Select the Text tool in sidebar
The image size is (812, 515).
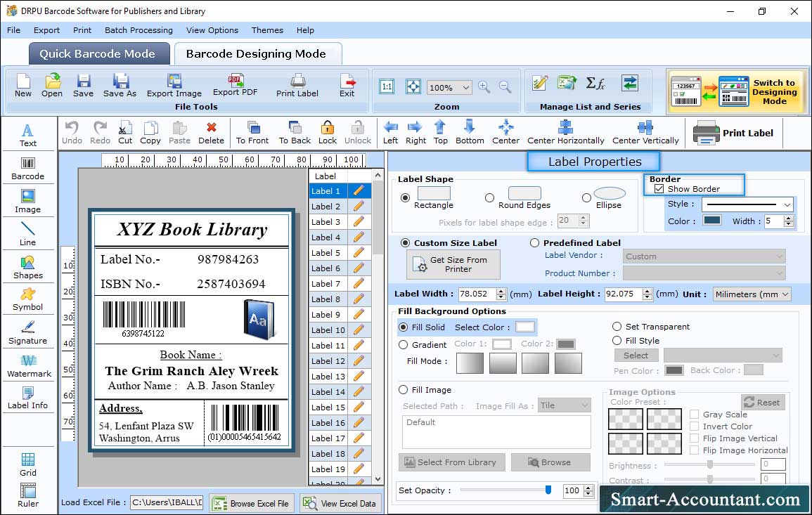pos(28,135)
